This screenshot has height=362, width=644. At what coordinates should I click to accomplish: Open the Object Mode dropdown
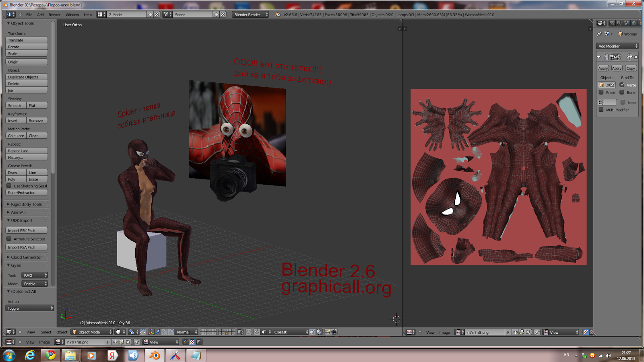pyautogui.click(x=92, y=332)
